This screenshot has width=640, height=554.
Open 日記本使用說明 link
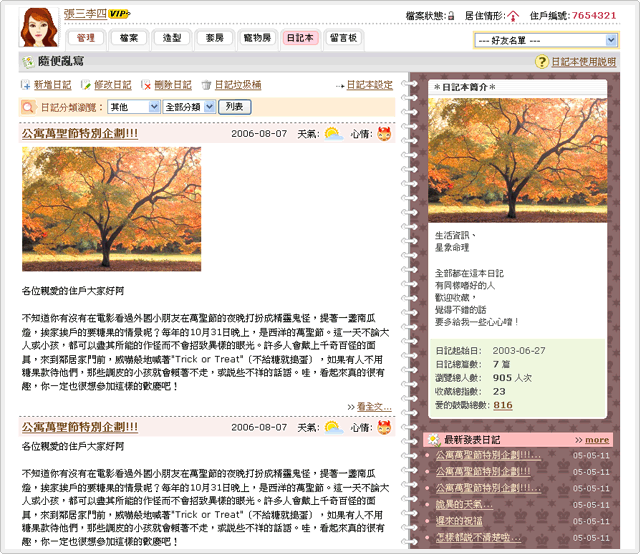pyautogui.click(x=584, y=62)
